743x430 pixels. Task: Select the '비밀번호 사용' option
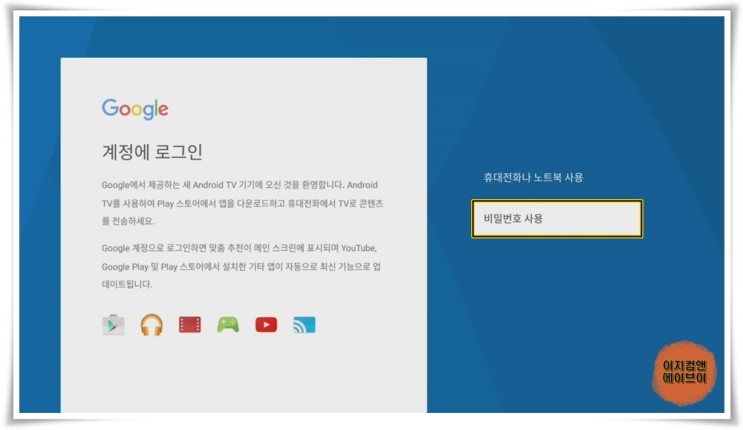click(x=557, y=219)
